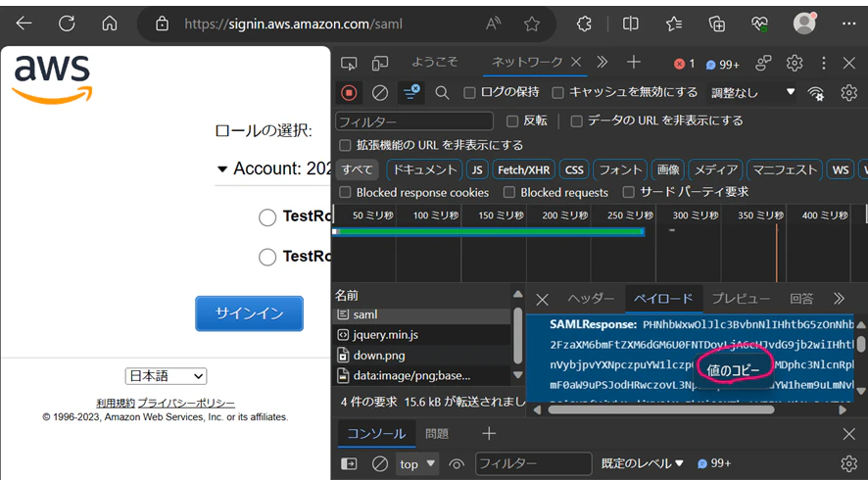868x480 pixels.
Task: Open the DevTools customize three-dot menu
Action: (x=824, y=63)
